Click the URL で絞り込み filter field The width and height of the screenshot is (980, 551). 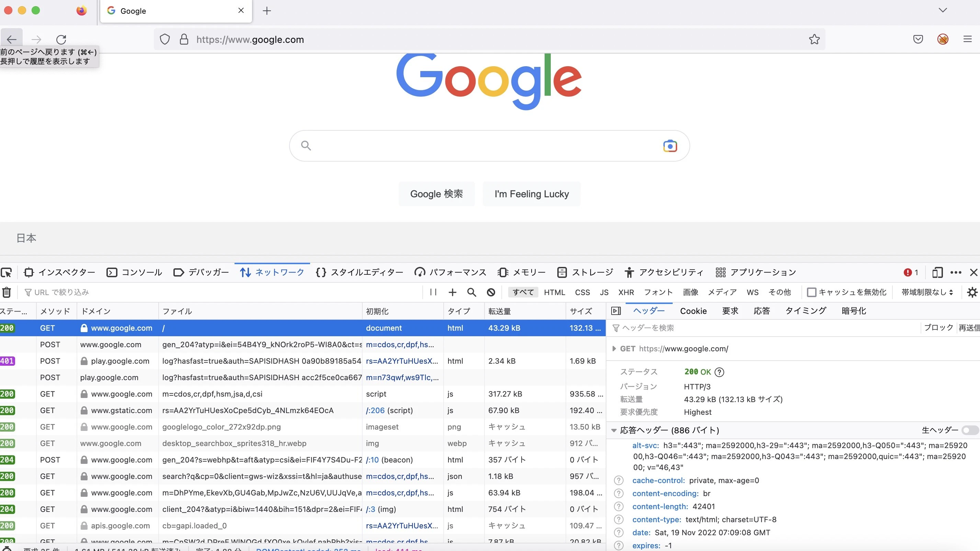click(223, 292)
